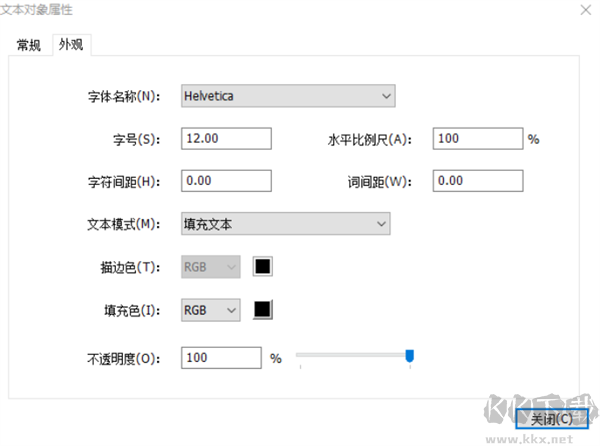Select the 外观 tab
600x446 pixels.
[x=71, y=45]
